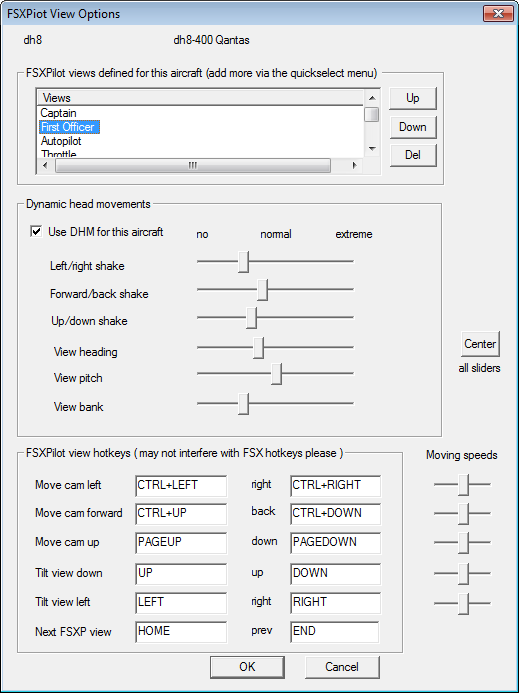Click the Views column header

point(201,98)
